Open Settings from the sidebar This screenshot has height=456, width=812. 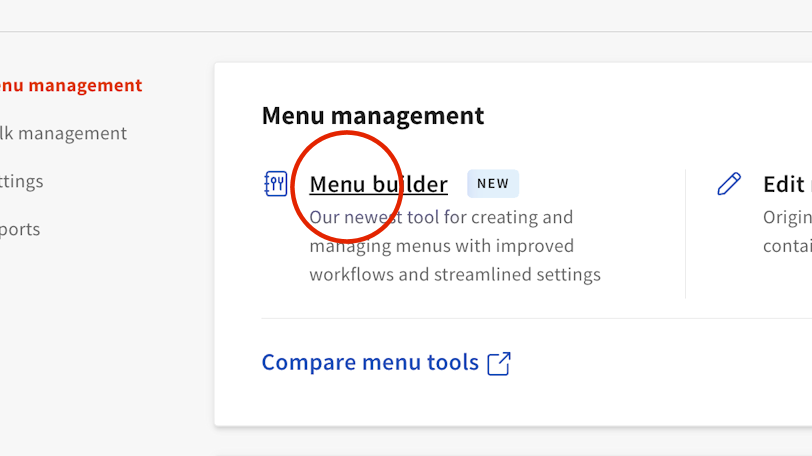pos(22,182)
